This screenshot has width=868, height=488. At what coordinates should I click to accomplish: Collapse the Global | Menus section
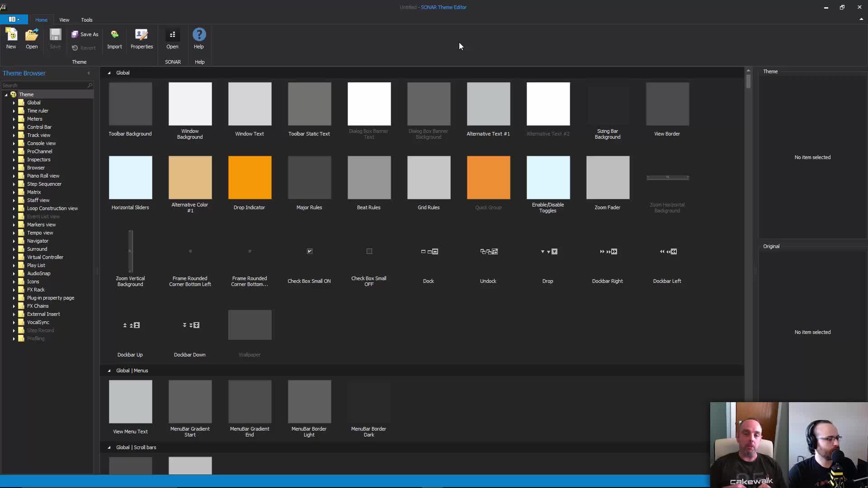(109, 371)
